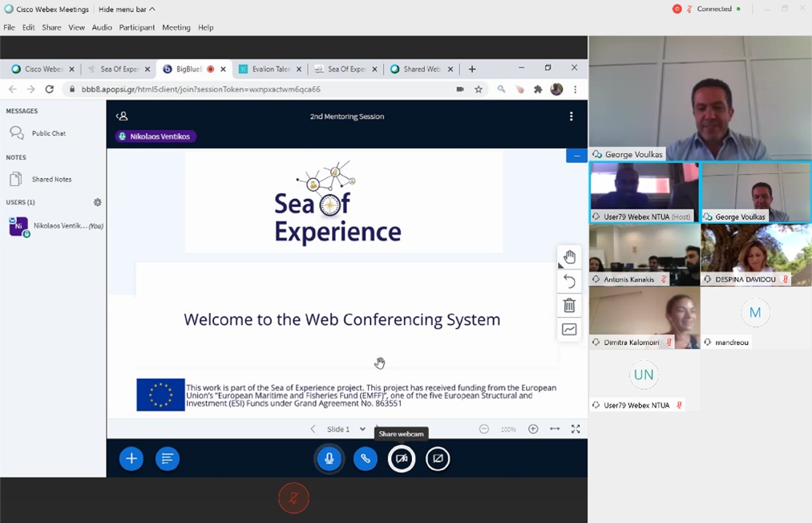The height and width of the screenshot is (523, 812).
Task: Open the Webex Share menu
Action: (51, 27)
